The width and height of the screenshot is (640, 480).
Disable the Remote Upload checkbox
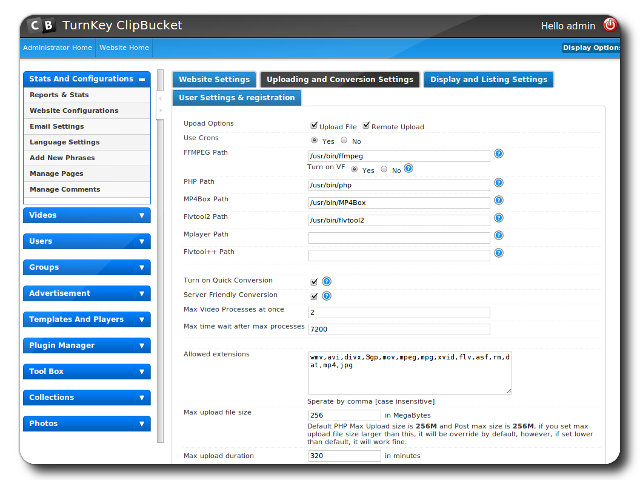[366, 126]
